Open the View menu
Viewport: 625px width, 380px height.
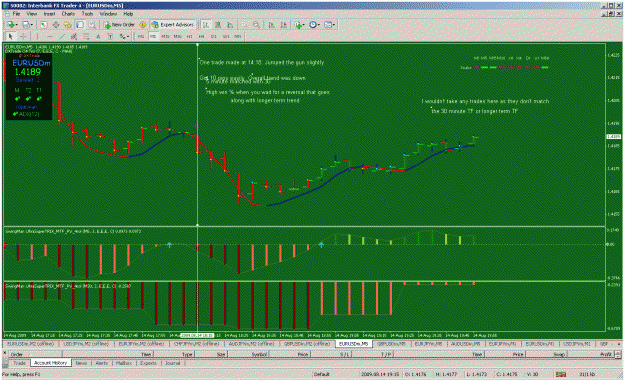[x=31, y=14]
